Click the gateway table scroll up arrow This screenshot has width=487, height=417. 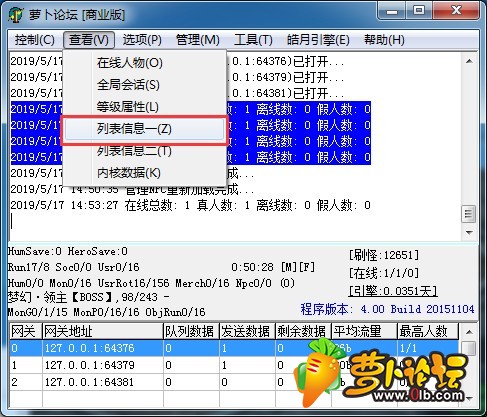point(469,332)
